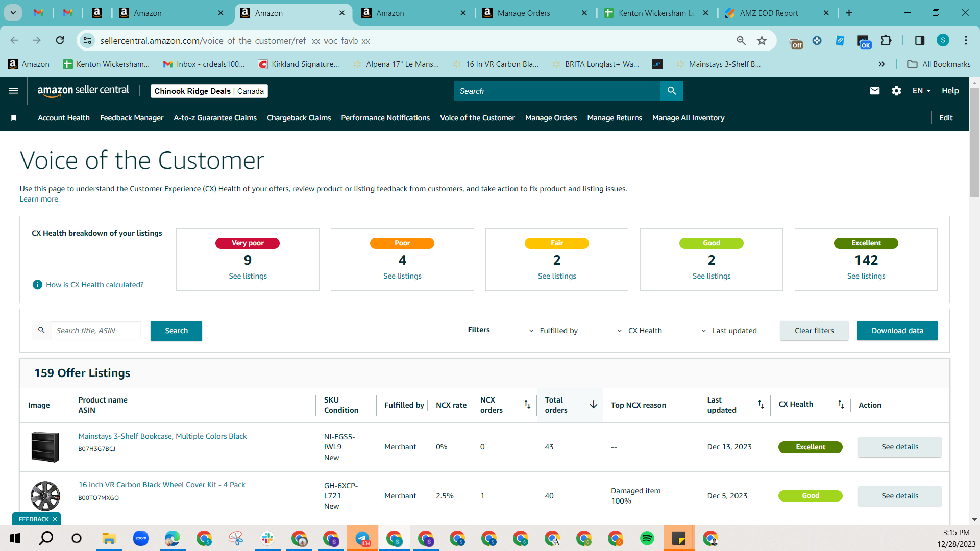This screenshot has height=551, width=980.
Task: Click the Search title, ASIN input field
Action: point(96,331)
